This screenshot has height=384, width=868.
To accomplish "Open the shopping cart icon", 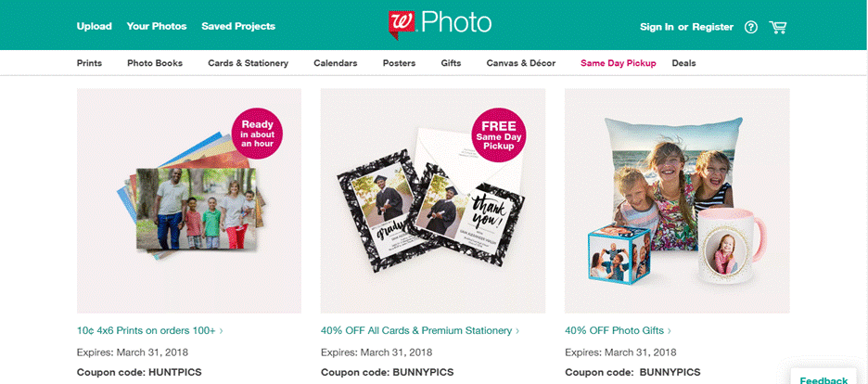I will (778, 27).
